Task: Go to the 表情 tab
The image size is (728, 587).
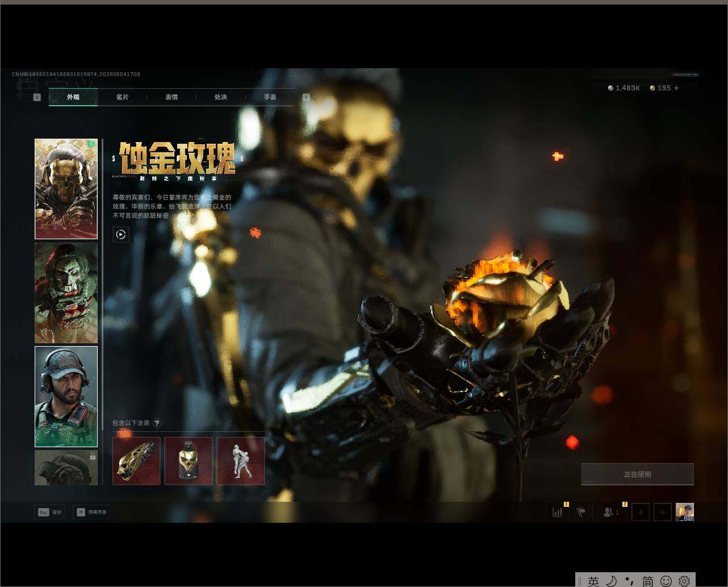Action: click(171, 97)
